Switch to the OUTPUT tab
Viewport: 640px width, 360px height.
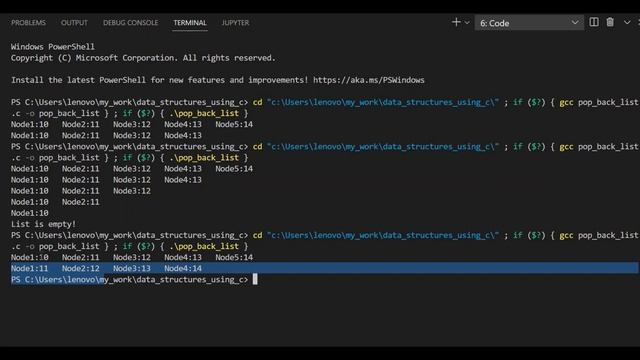[x=74, y=23]
